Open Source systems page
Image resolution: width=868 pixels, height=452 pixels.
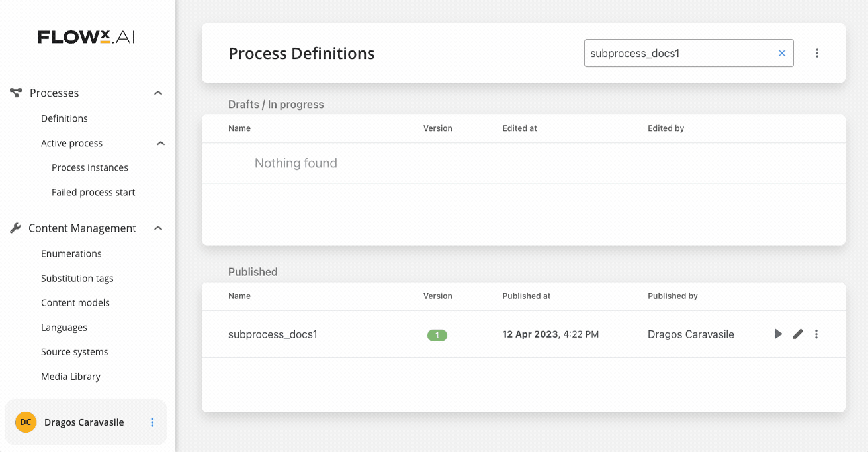[75, 351]
